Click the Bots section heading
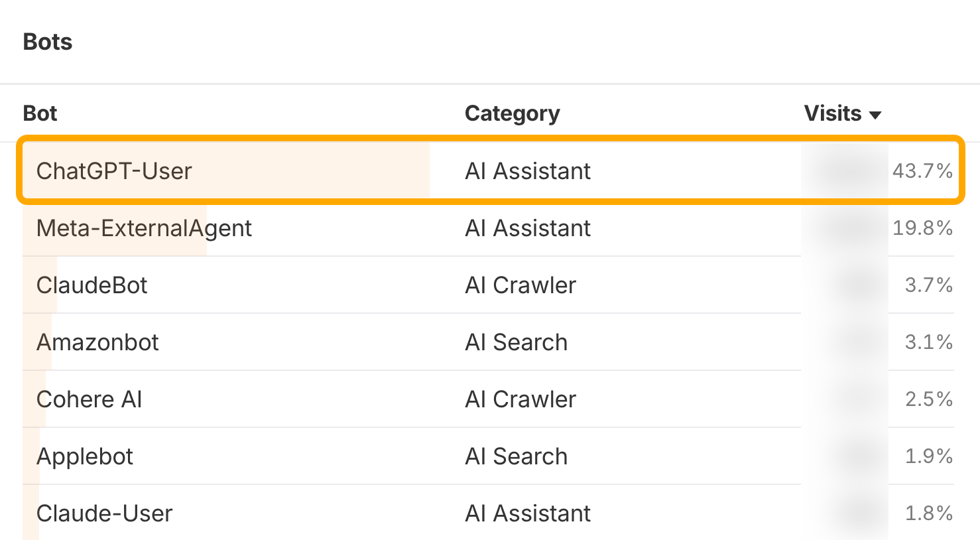The width and height of the screenshot is (980, 540). tap(48, 42)
